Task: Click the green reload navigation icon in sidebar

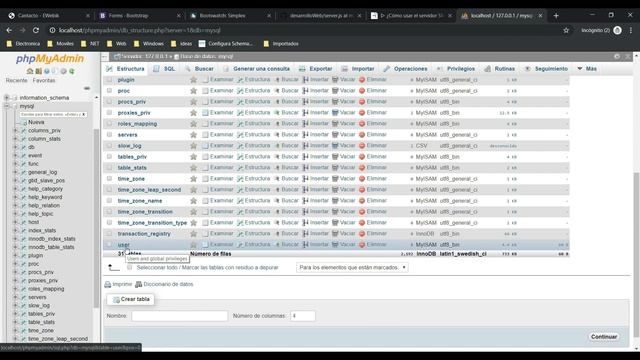Action: [x=72, y=71]
